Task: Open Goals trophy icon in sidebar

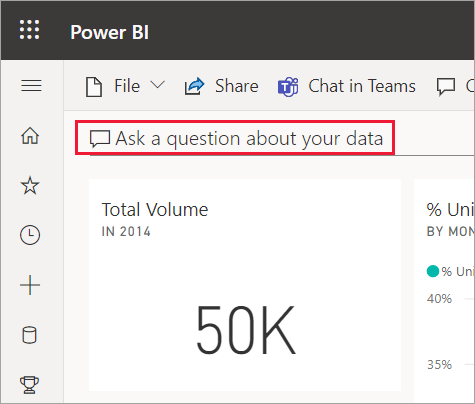Action: 30,385
